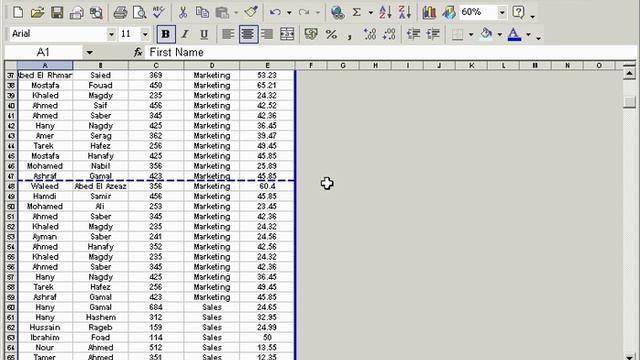Toggle Center alignment

248,34
